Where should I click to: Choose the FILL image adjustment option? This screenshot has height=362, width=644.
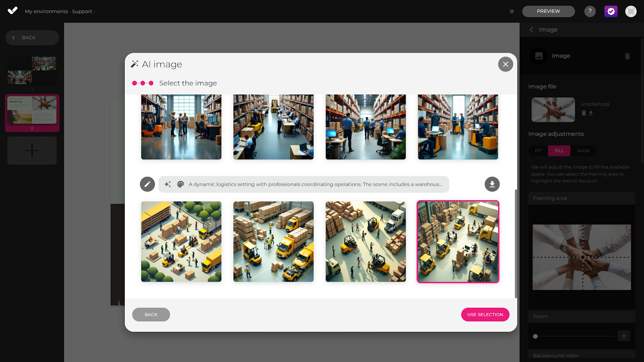[559, 151]
